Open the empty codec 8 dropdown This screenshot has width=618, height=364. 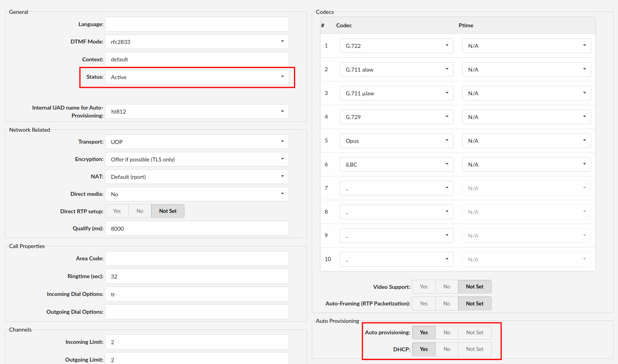pos(397,212)
